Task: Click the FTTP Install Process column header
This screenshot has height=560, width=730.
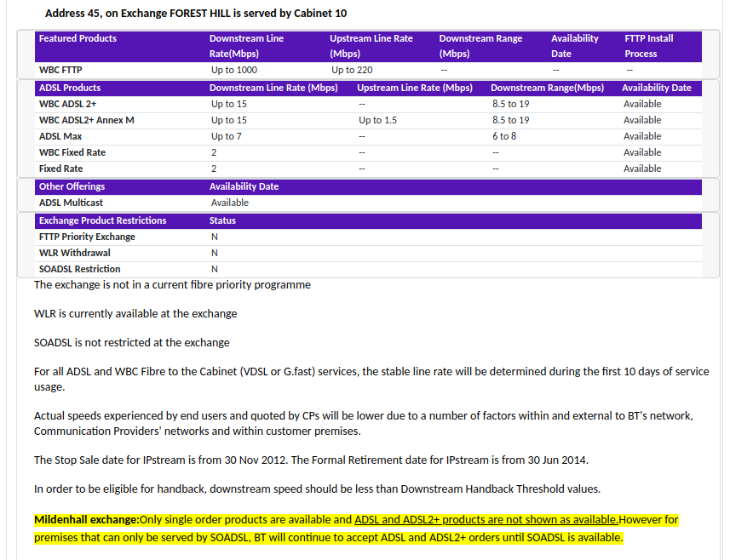Action: pyautogui.click(x=649, y=46)
